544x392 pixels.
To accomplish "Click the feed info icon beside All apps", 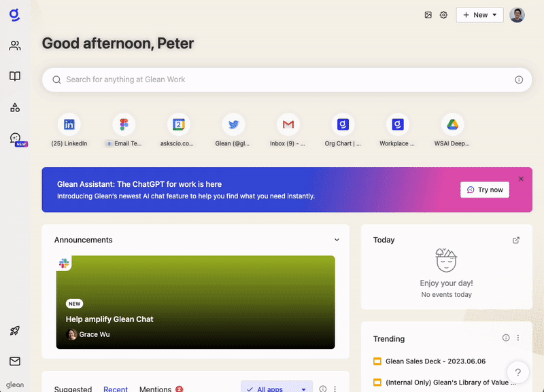I will tap(322, 389).
